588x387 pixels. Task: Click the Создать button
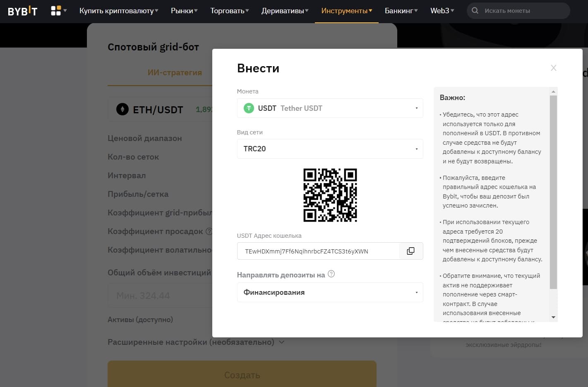click(x=242, y=374)
